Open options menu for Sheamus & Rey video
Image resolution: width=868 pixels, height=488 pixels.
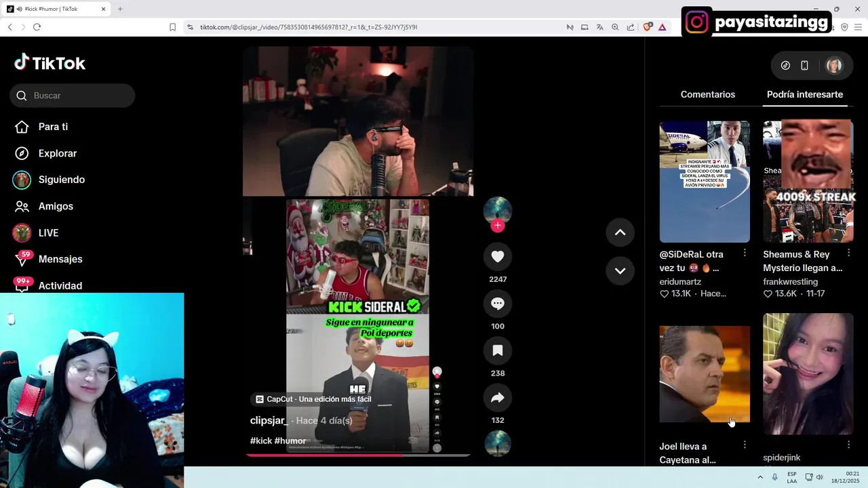848,253
